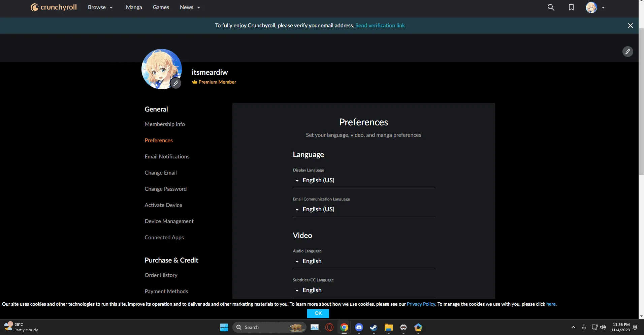The width and height of the screenshot is (644, 335).
Task: Open the Manga menu item
Action: coord(134,7)
